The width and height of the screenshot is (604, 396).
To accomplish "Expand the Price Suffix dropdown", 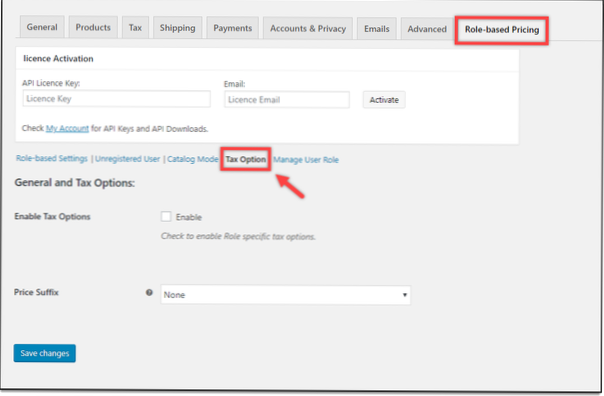I will coord(285,295).
